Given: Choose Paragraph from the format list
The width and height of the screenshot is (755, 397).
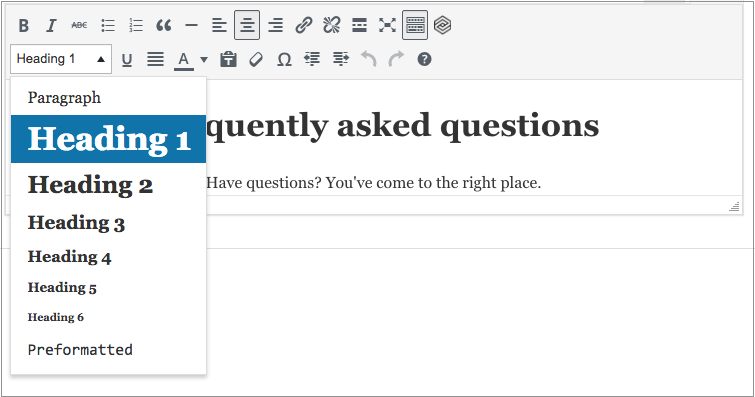Looking at the screenshot, I should (x=108, y=98).
